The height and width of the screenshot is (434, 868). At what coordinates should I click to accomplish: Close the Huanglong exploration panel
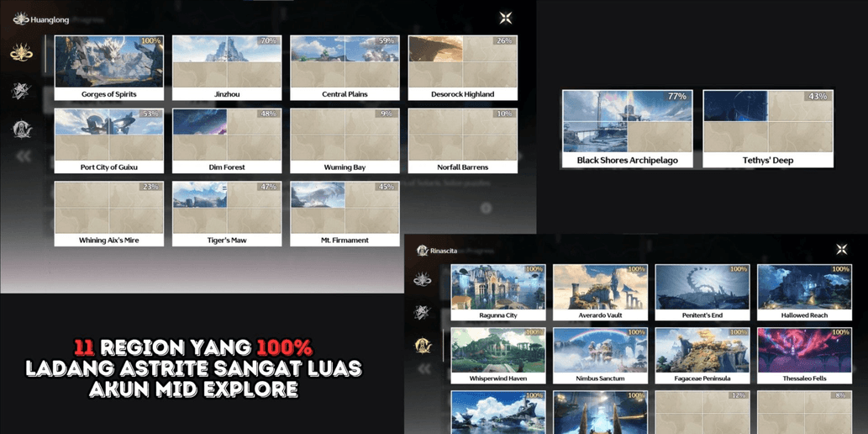(505, 18)
